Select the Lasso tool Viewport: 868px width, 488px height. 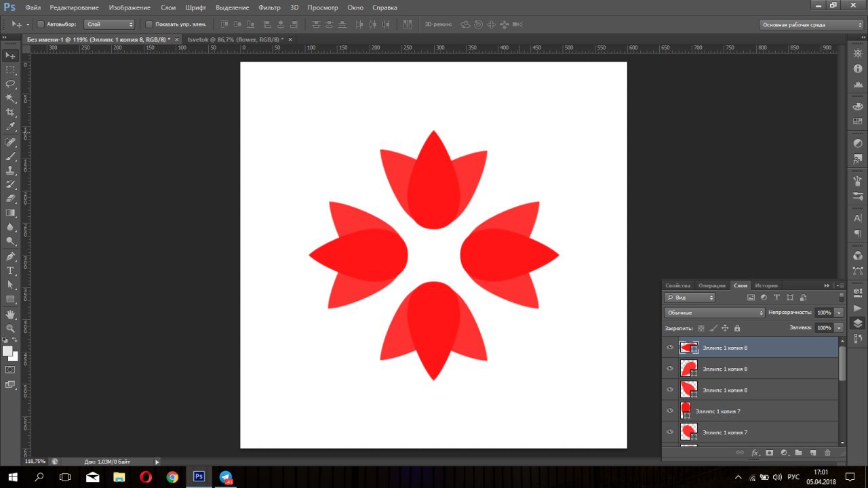tap(10, 84)
